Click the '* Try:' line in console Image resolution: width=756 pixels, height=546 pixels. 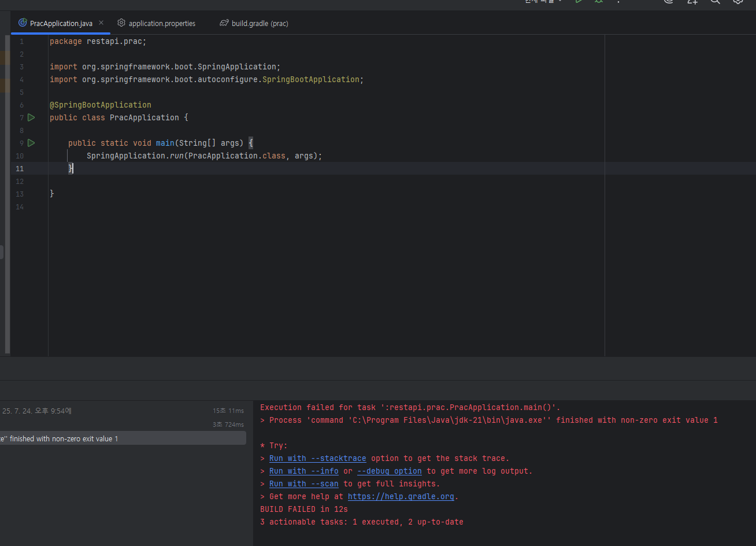(274, 445)
